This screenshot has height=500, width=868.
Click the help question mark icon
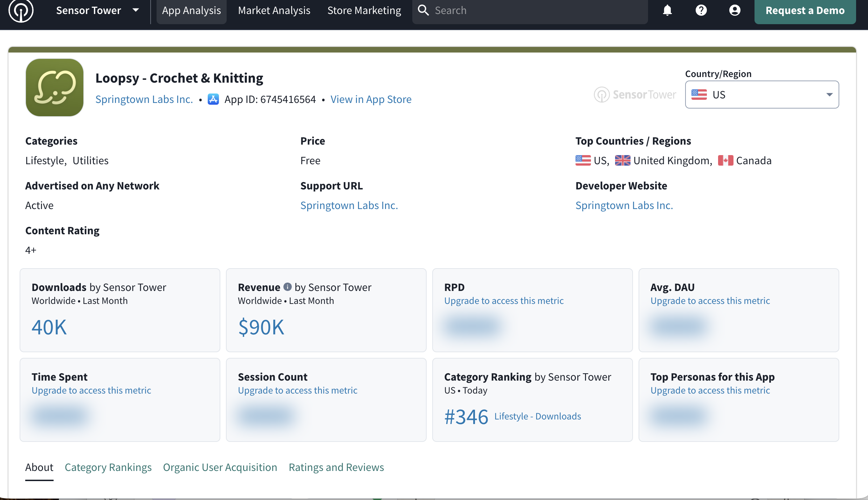701,11
